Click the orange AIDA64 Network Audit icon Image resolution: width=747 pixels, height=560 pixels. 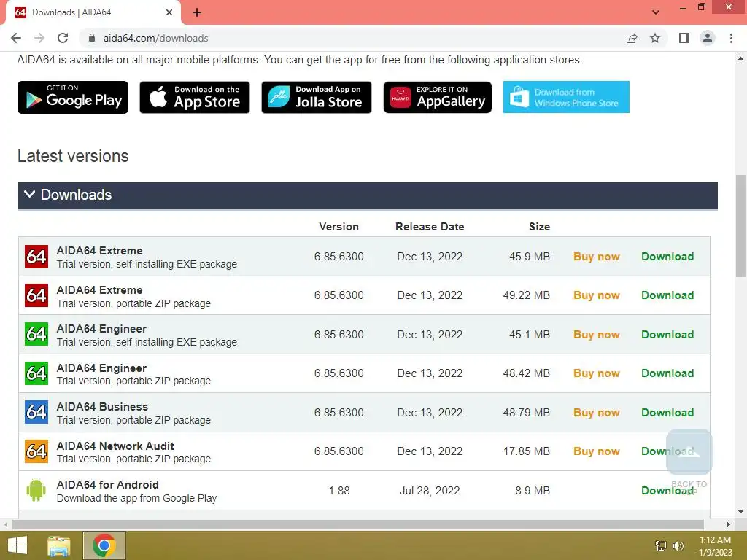(36, 451)
